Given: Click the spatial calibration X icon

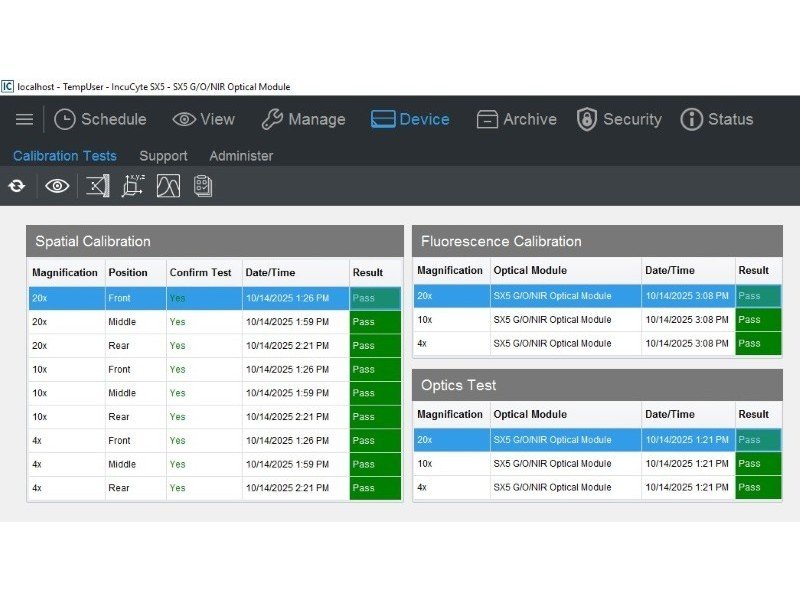Looking at the screenshot, I should (97, 186).
